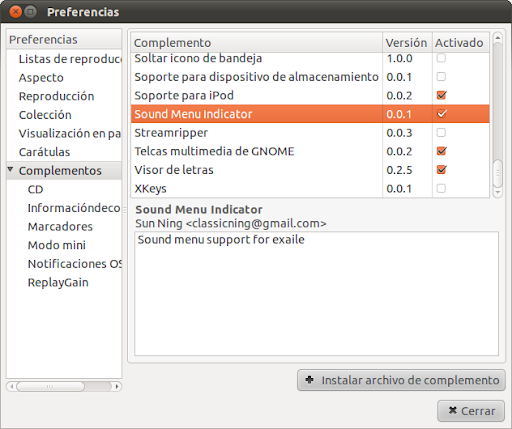Tick Soporte para dispositivo de almacenamiento checkbox
The width and height of the screenshot is (512, 429).
pos(441,77)
